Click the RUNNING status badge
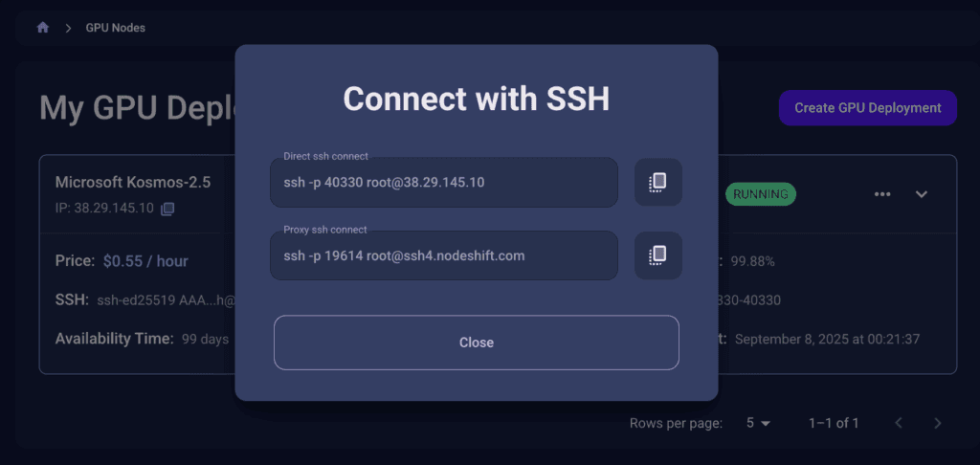 tap(760, 194)
